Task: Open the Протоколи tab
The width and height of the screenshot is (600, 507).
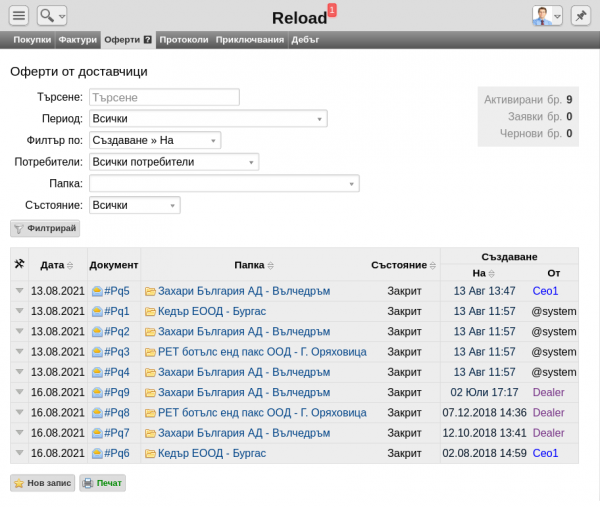Action: click(x=183, y=40)
